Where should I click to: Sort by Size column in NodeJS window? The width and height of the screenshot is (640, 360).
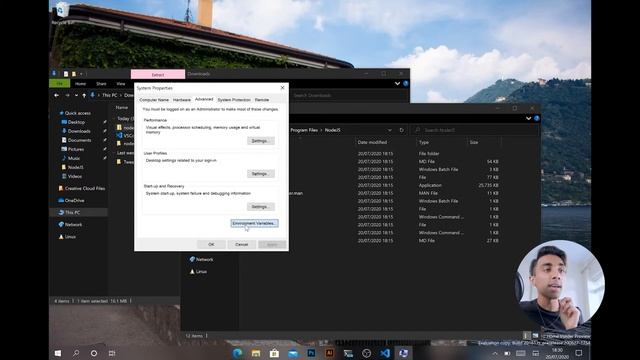click(473, 142)
